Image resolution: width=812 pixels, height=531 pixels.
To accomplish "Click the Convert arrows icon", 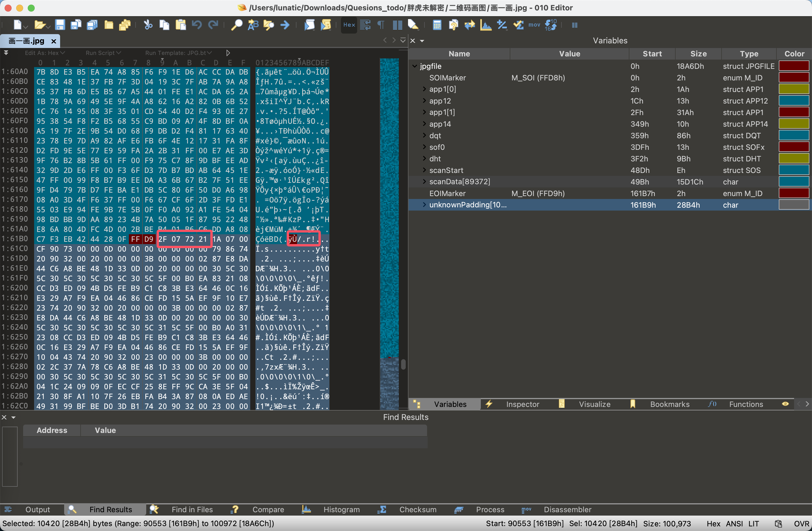I will tap(470, 25).
